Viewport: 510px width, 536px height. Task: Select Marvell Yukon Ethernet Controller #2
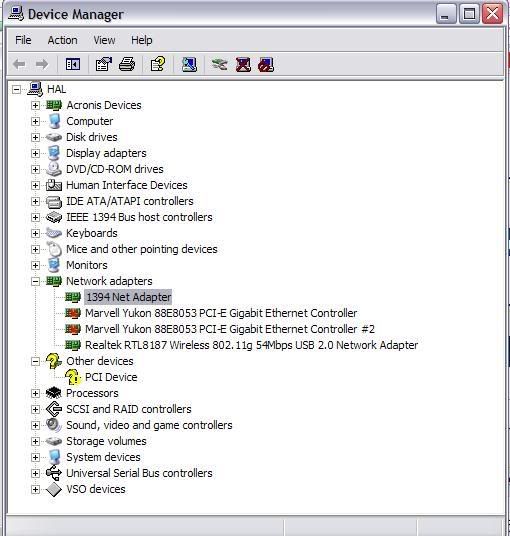click(230, 329)
